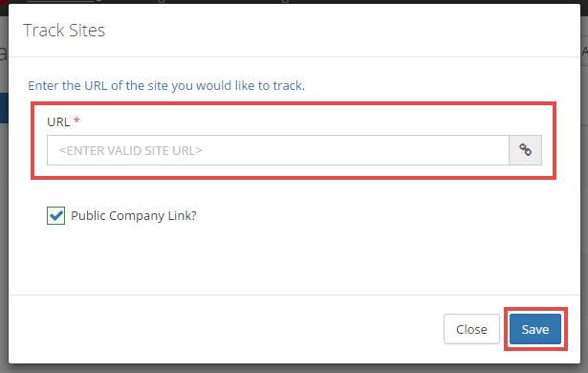Viewport: 588px width, 373px height.
Task: Click the word 'track' in the instruction line
Action: [x=287, y=85]
